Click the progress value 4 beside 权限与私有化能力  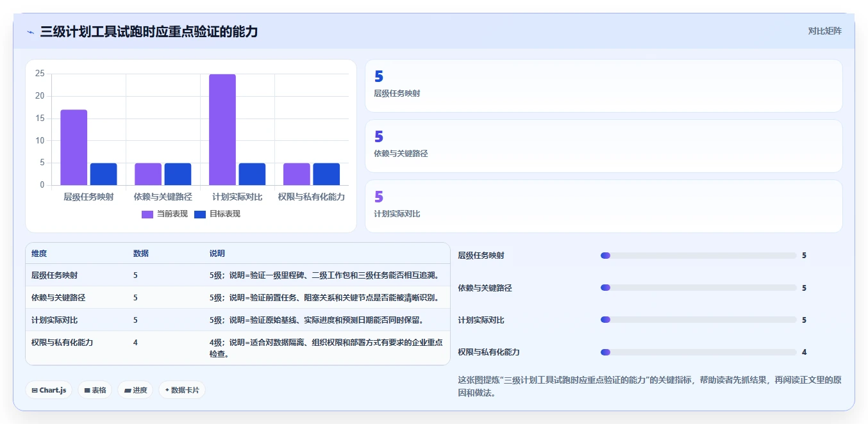pos(804,352)
